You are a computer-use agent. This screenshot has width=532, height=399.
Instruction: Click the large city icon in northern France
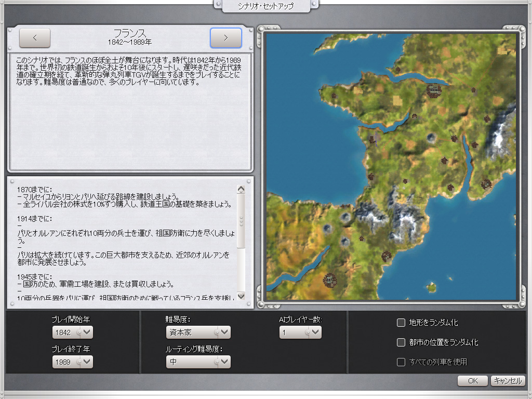pyautogui.click(x=434, y=90)
